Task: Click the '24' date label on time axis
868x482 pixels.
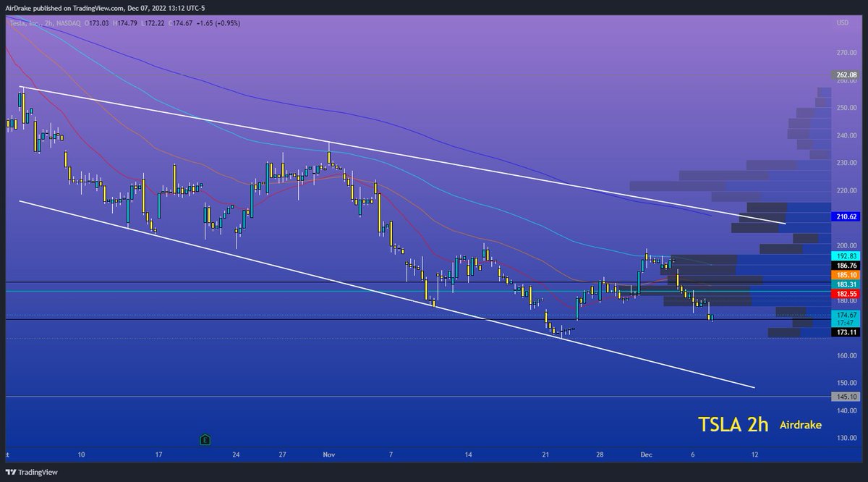Action: point(236,454)
